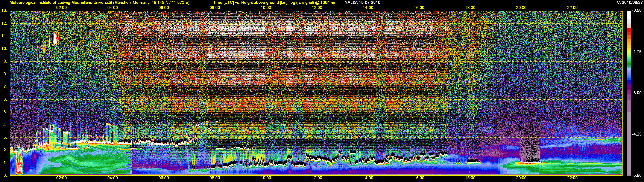Pick the 2. km height axis label
The height and width of the screenshot is (182, 644).
click(x=5, y=150)
